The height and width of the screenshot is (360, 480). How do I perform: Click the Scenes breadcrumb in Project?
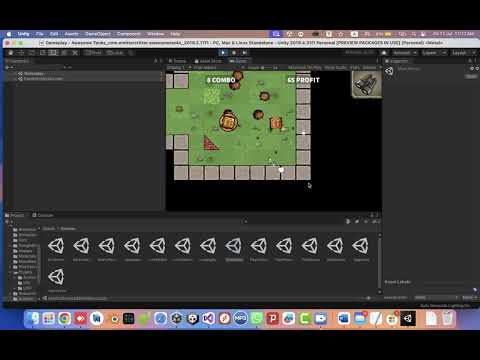[x=68, y=229]
